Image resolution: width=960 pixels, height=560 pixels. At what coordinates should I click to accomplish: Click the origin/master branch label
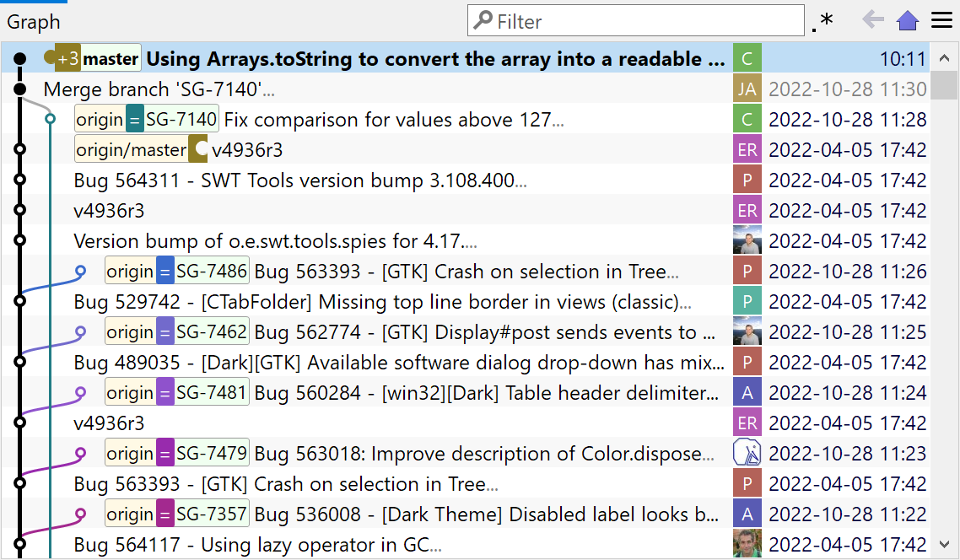[x=132, y=149]
